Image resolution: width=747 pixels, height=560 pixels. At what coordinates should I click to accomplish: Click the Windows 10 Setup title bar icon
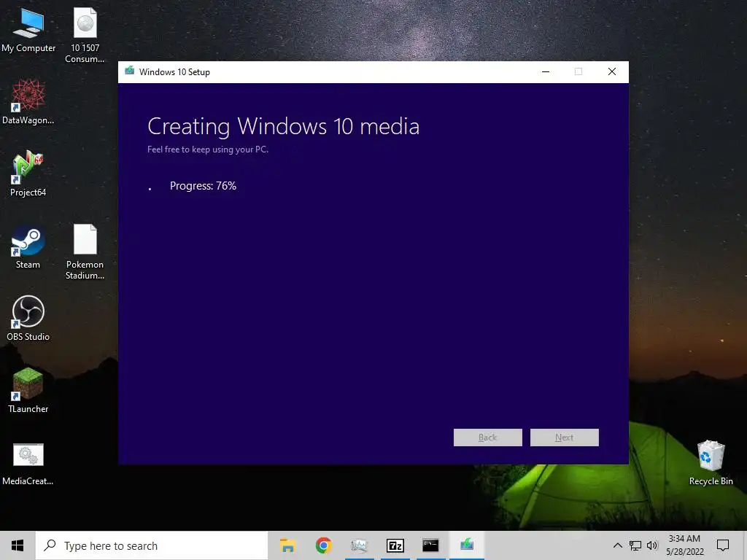[x=130, y=71]
